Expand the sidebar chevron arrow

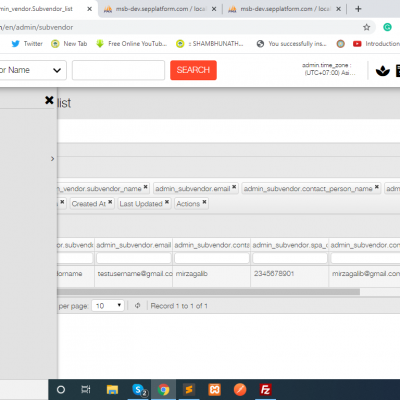[x=52, y=159]
